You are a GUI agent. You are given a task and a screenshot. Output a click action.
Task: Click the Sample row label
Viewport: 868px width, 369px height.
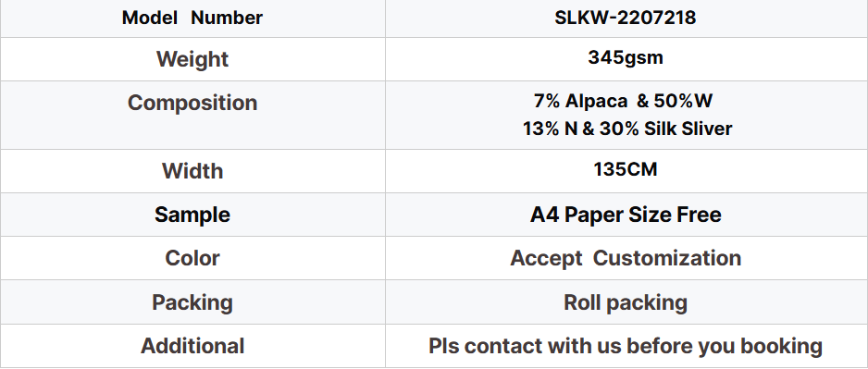coord(192,215)
